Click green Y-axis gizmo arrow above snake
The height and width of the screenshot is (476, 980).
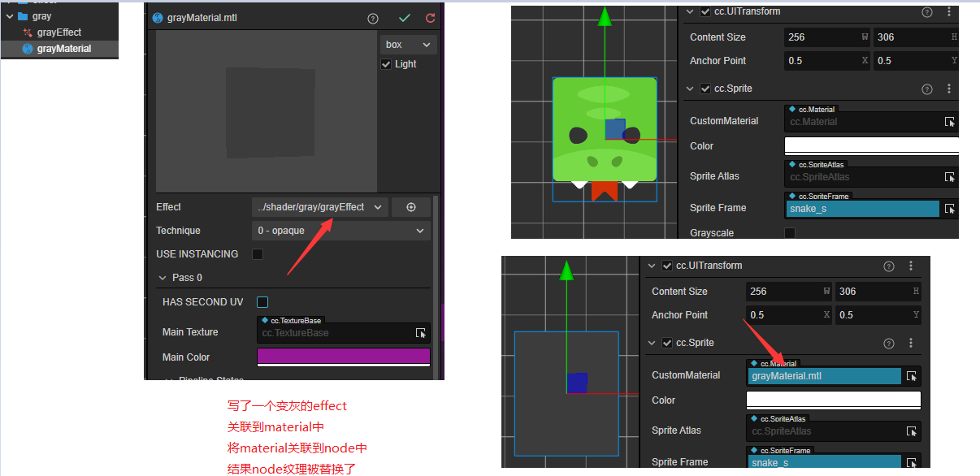tap(604, 18)
